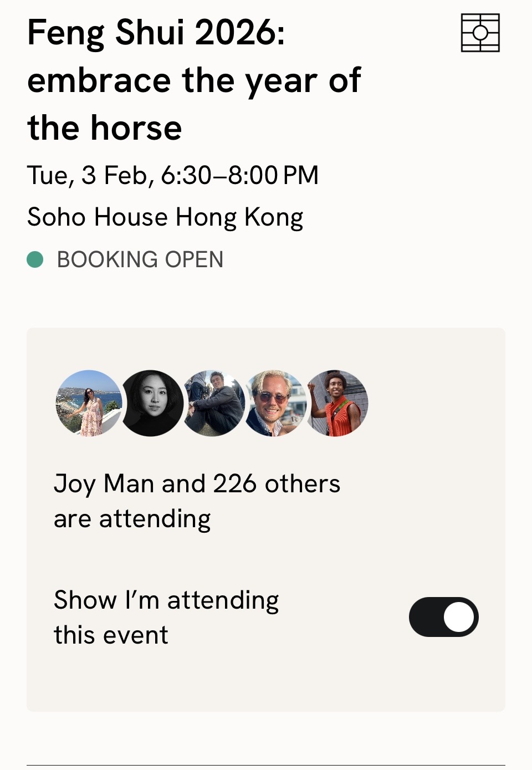Open avatar of person in orange vest
This screenshot has width=532, height=770.
pos(336,403)
